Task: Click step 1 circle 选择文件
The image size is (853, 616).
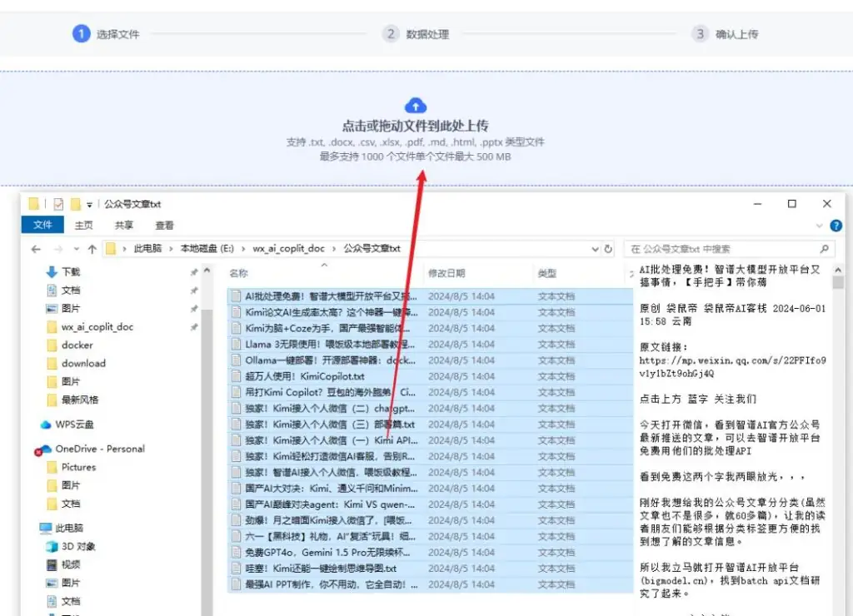Action: click(81, 33)
